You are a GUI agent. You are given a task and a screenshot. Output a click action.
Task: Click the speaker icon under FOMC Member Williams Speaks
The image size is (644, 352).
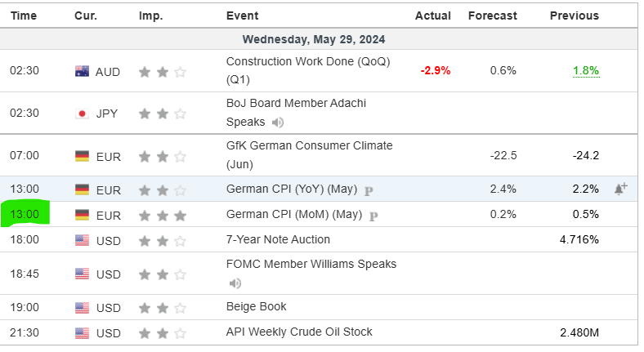tap(235, 283)
